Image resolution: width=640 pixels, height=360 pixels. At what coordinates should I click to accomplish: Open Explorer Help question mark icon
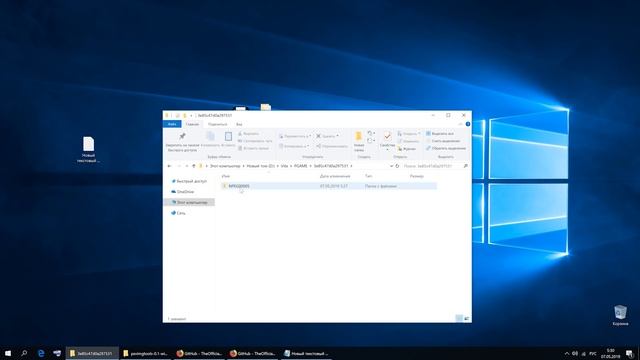pos(468,124)
